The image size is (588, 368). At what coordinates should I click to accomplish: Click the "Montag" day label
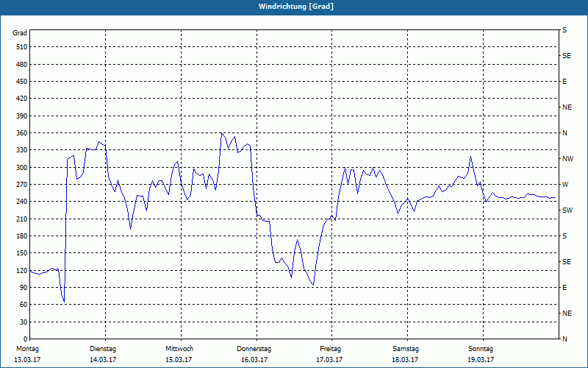(27, 349)
